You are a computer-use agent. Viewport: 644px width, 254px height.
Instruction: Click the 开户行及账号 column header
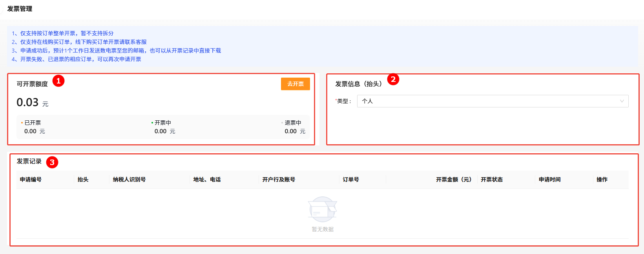279,180
